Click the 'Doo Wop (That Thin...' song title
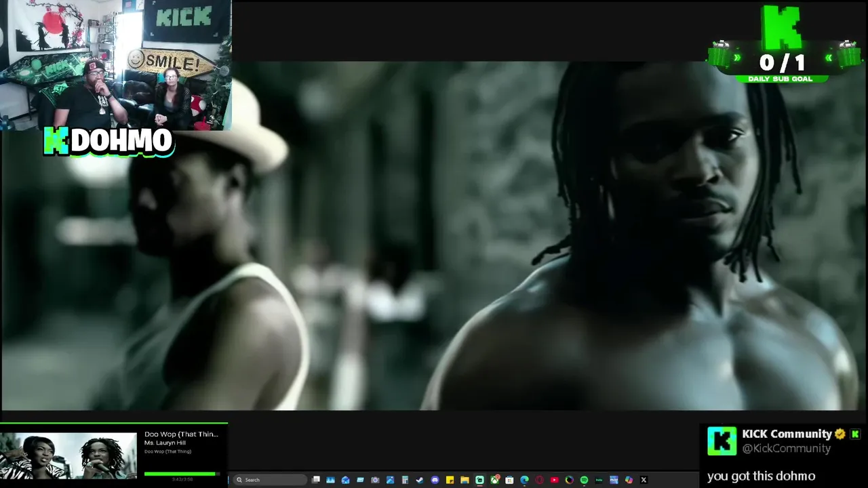The height and width of the screenshot is (488, 868). pos(181,434)
